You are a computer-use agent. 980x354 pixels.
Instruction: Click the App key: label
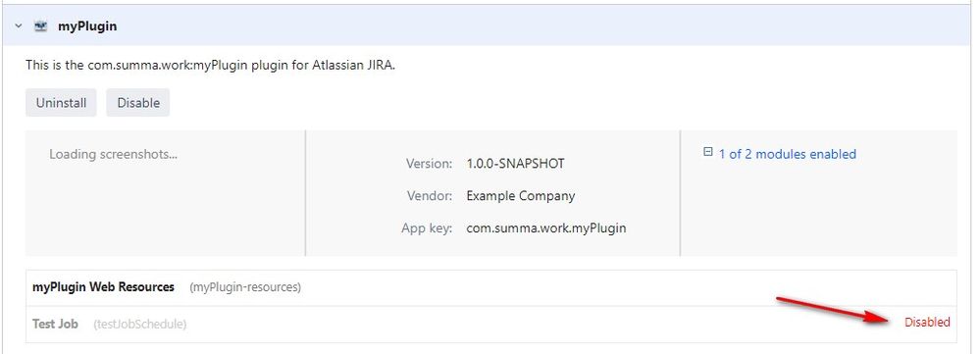pyautogui.click(x=427, y=228)
